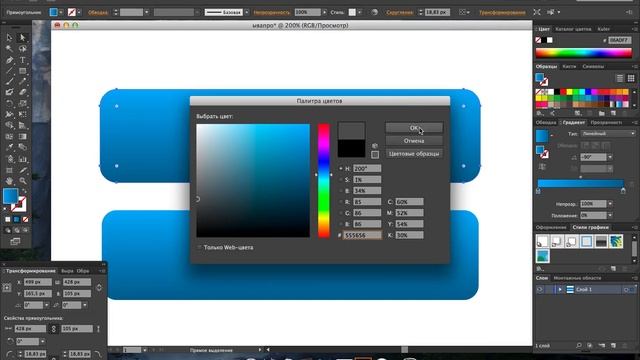Switch swatches panel to thumbnail view
The width and height of the screenshot is (640, 360).
tap(631, 78)
